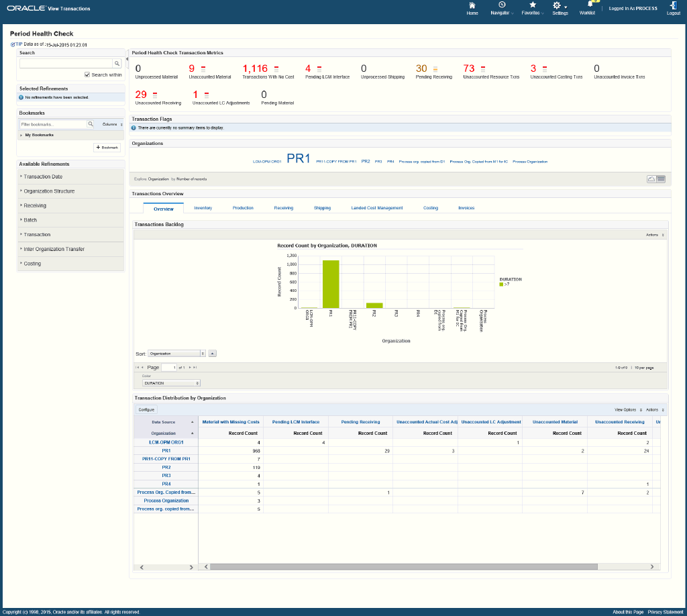Switch to Costing tab
This screenshot has width=687, height=616.
(x=431, y=208)
